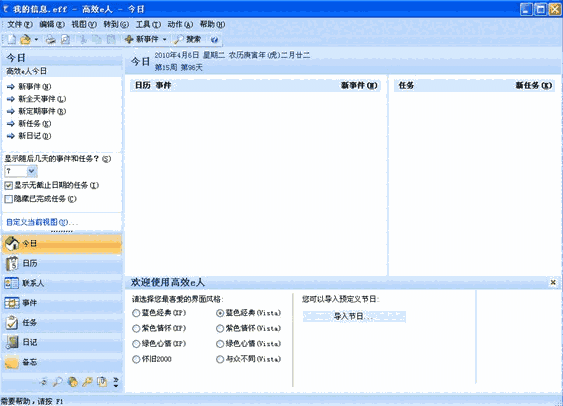
Task: Click the 日历 事件 column header text
Action: (153, 85)
